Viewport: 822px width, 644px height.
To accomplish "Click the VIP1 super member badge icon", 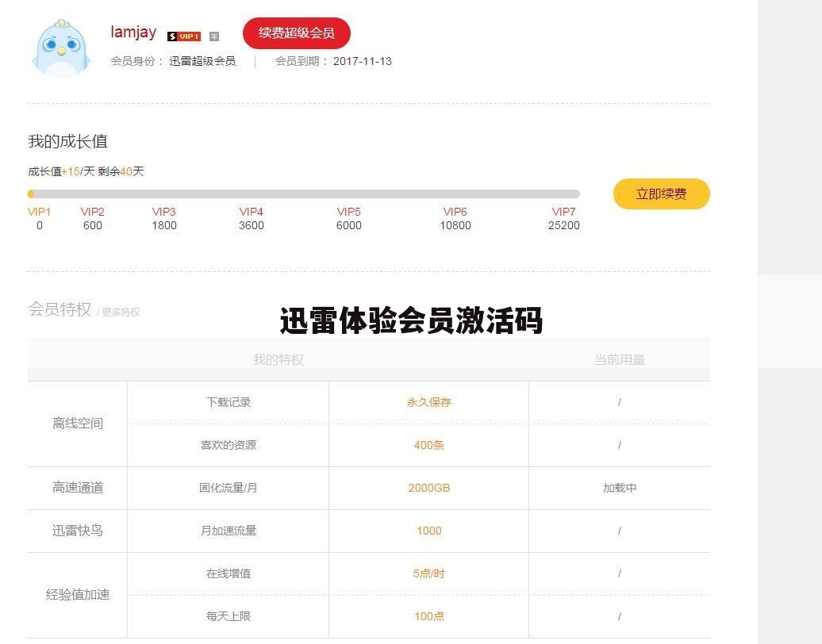I will point(184,36).
